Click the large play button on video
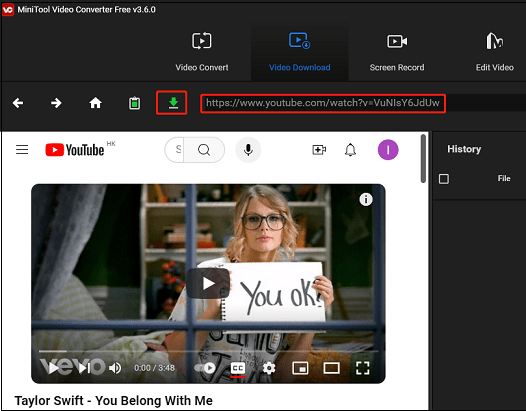526x411 pixels. (208, 284)
